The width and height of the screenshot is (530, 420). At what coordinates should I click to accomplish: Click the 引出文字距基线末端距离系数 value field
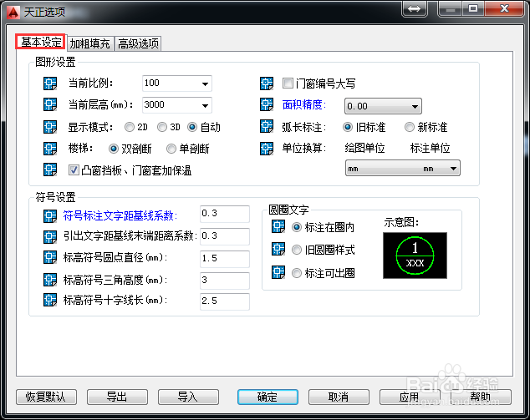(225, 236)
